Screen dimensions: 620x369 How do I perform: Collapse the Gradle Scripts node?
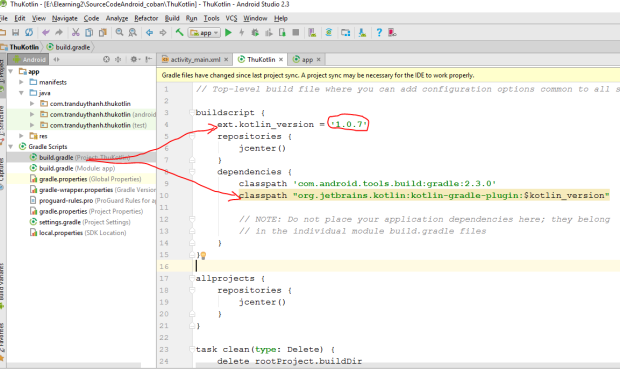11,147
